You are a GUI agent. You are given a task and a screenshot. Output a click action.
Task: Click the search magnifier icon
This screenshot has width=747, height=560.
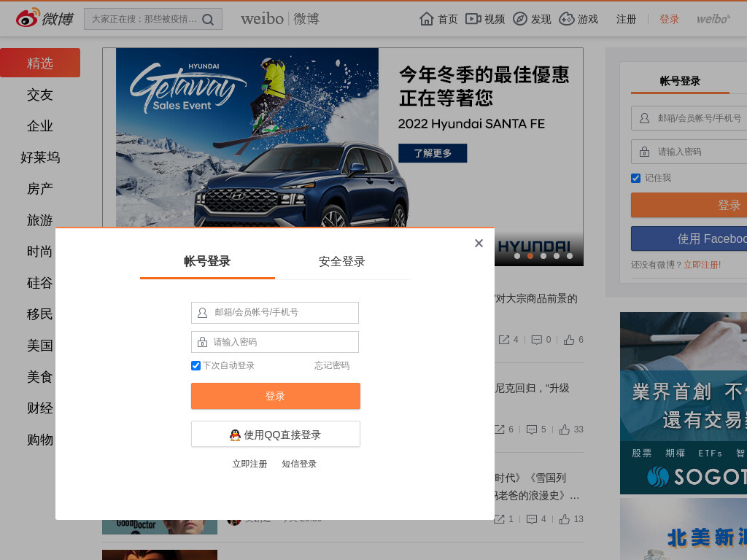coord(208,20)
